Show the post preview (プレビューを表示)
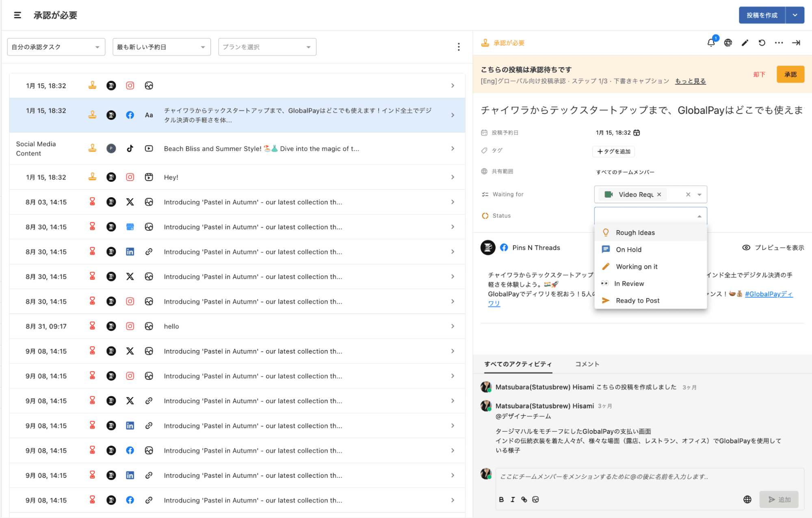This screenshot has height=518, width=812. coord(773,248)
